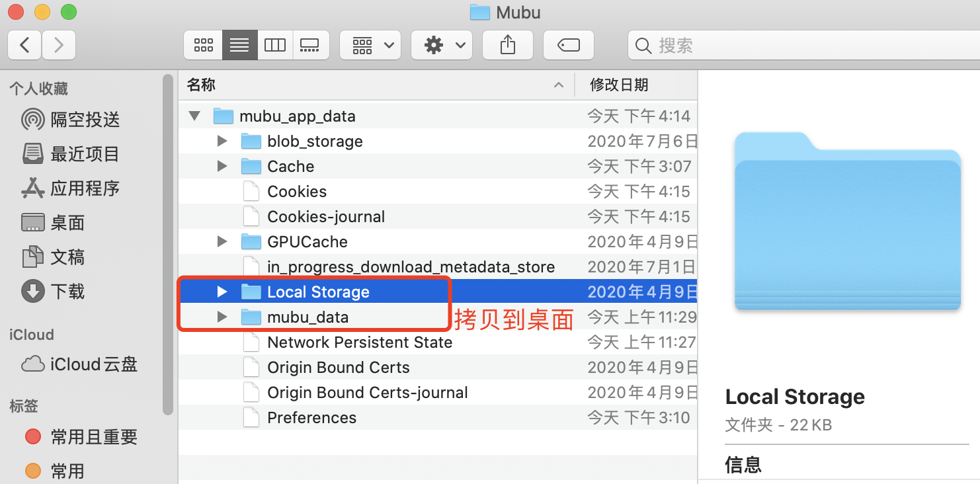Click the edit tags button

pyautogui.click(x=569, y=45)
